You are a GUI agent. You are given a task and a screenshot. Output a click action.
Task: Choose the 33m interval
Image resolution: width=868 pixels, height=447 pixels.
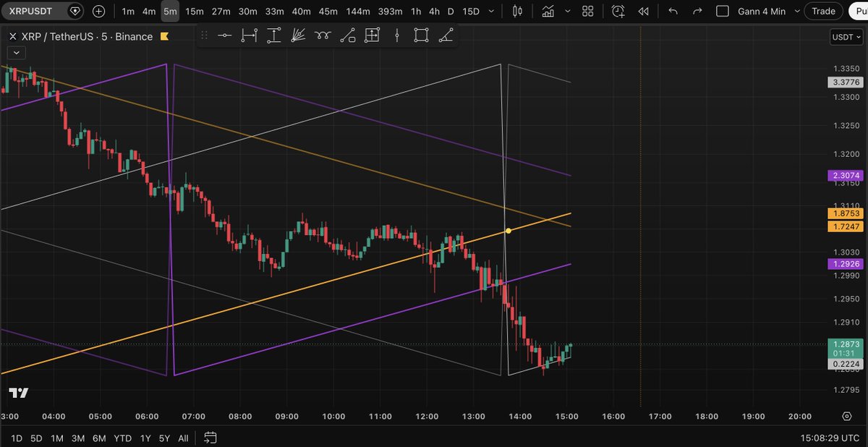click(275, 11)
